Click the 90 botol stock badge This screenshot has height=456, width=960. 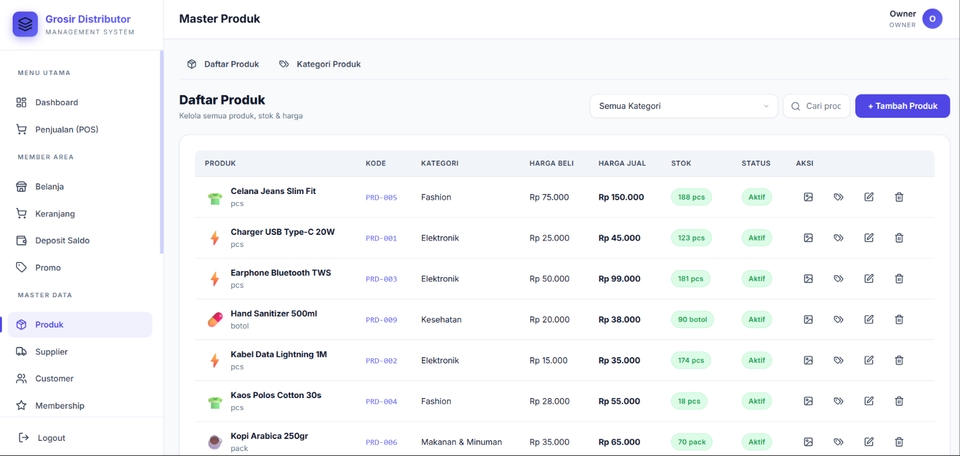(692, 320)
